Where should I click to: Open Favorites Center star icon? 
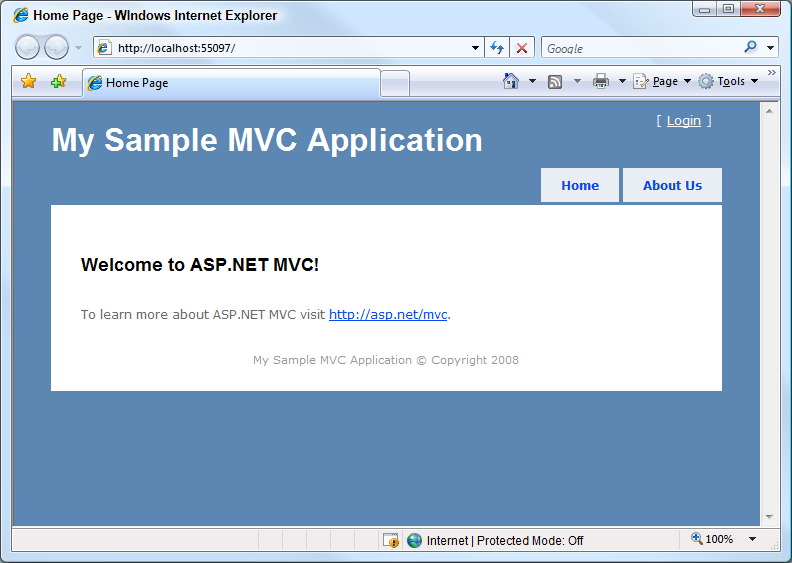point(28,82)
